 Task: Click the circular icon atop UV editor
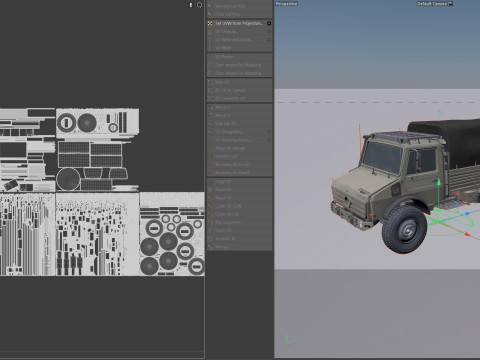click(x=199, y=5)
